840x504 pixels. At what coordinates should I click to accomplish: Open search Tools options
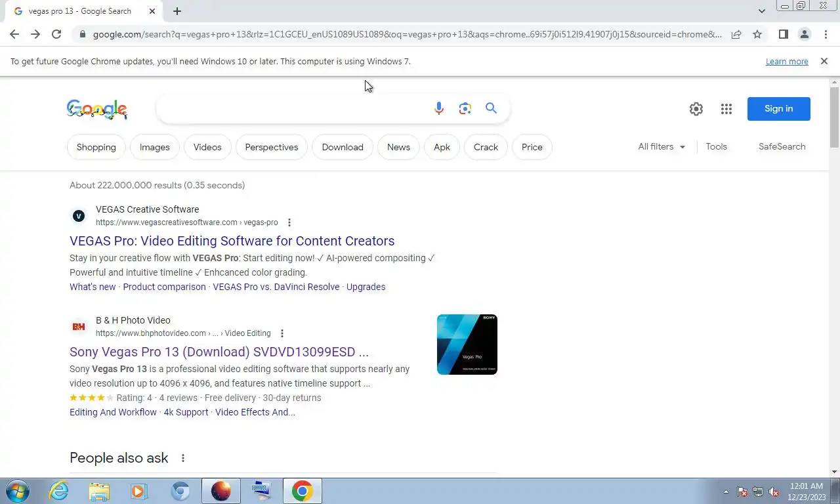pyautogui.click(x=716, y=146)
